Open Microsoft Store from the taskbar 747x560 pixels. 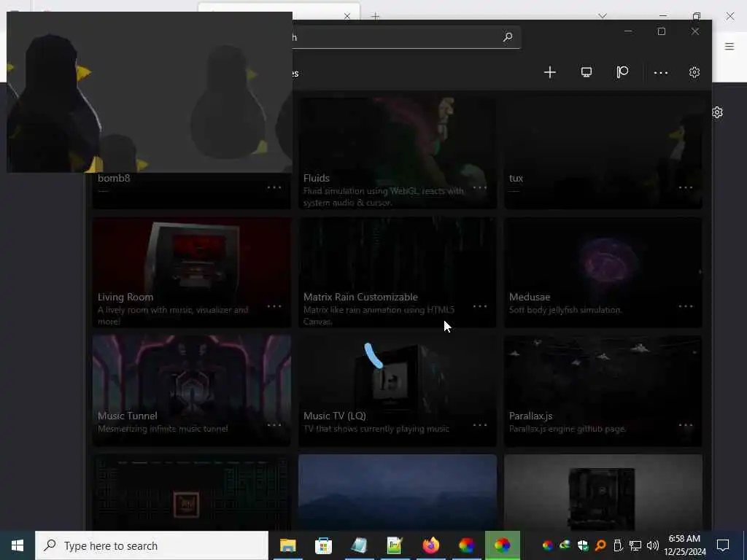click(323, 545)
